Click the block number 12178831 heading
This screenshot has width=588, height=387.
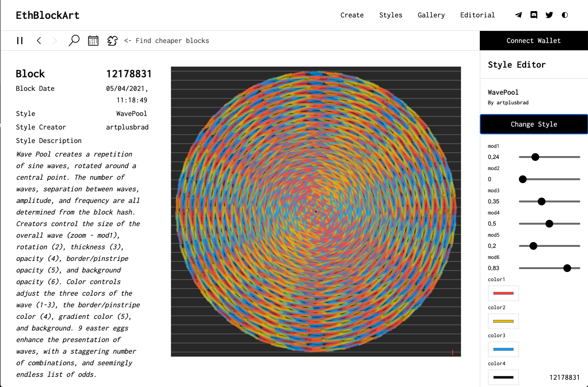(x=129, y=74)
